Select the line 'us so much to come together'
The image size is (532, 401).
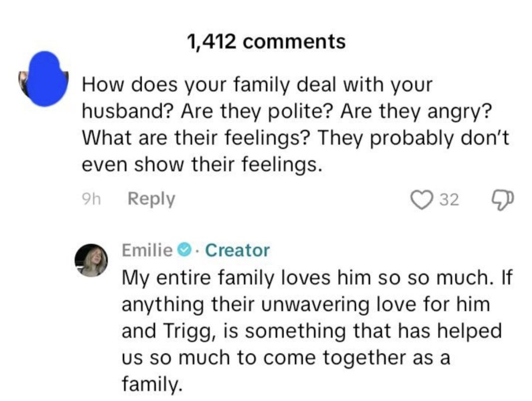coord(286,358)
